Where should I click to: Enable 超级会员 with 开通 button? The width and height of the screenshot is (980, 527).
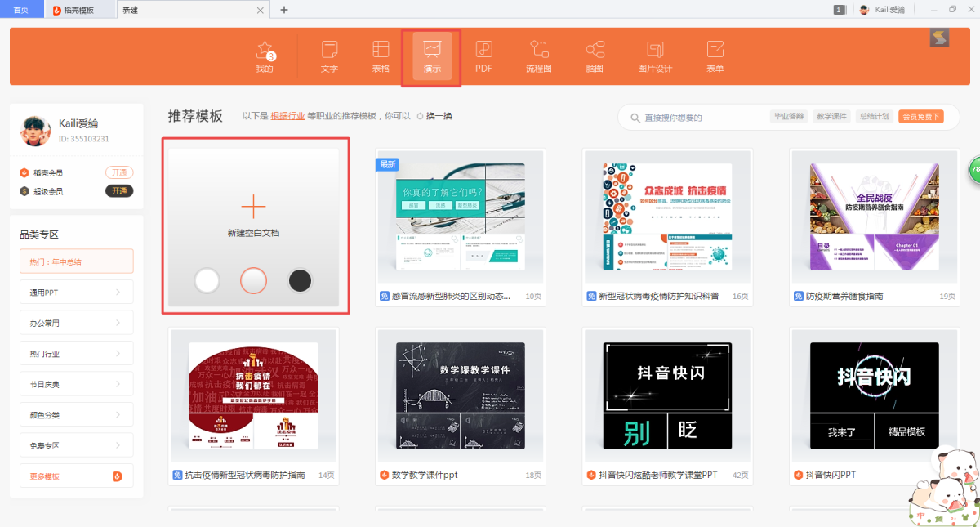119,190
